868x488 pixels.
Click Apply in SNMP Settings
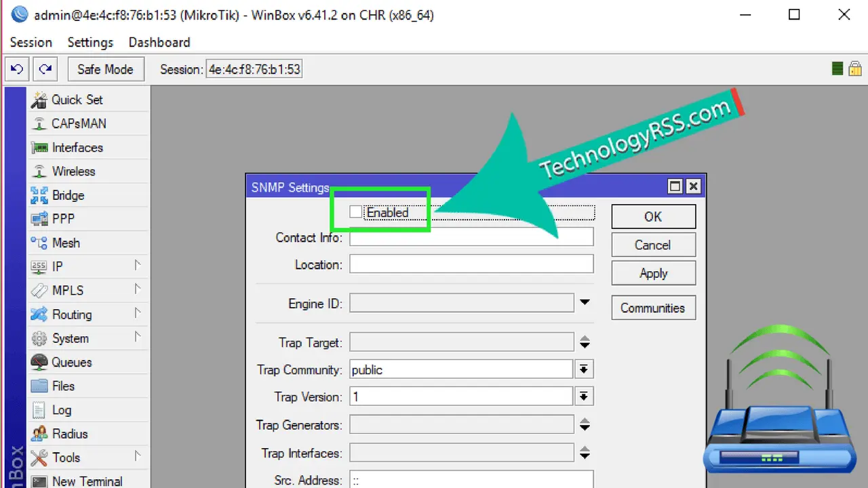(653, 273)
